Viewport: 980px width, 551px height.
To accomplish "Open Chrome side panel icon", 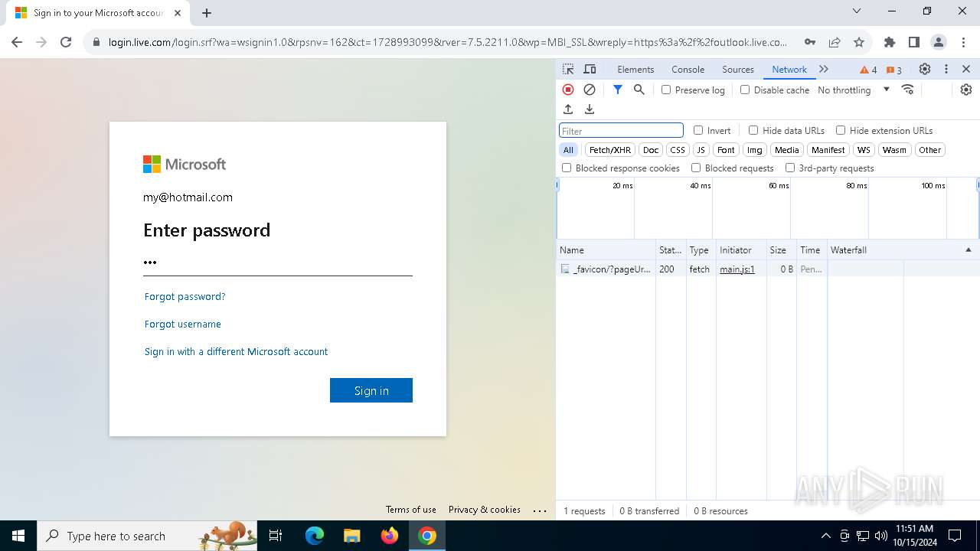I will tap(914, 42).
